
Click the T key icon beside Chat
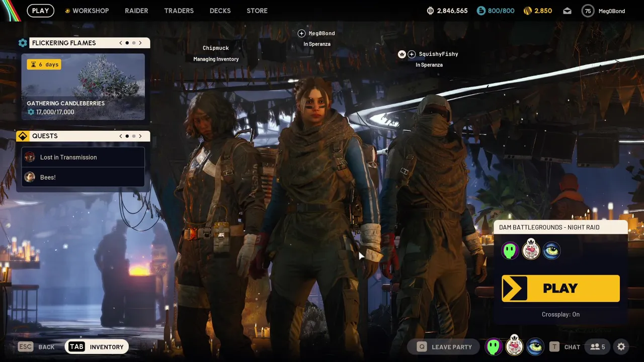[x=554, y=347]
